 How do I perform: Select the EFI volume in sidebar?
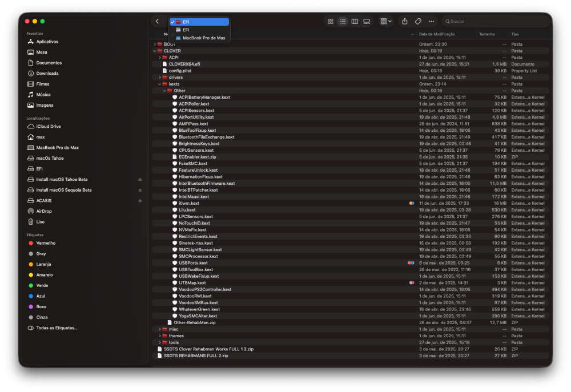tap(39, 169)
